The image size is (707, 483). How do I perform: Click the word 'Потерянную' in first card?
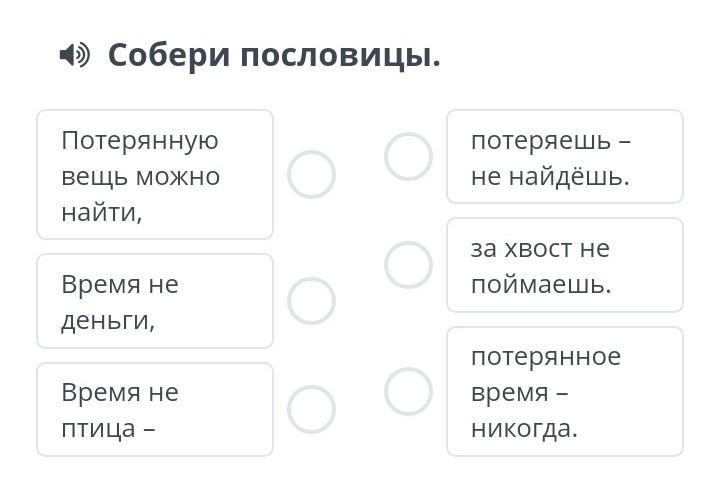[140, 141]
